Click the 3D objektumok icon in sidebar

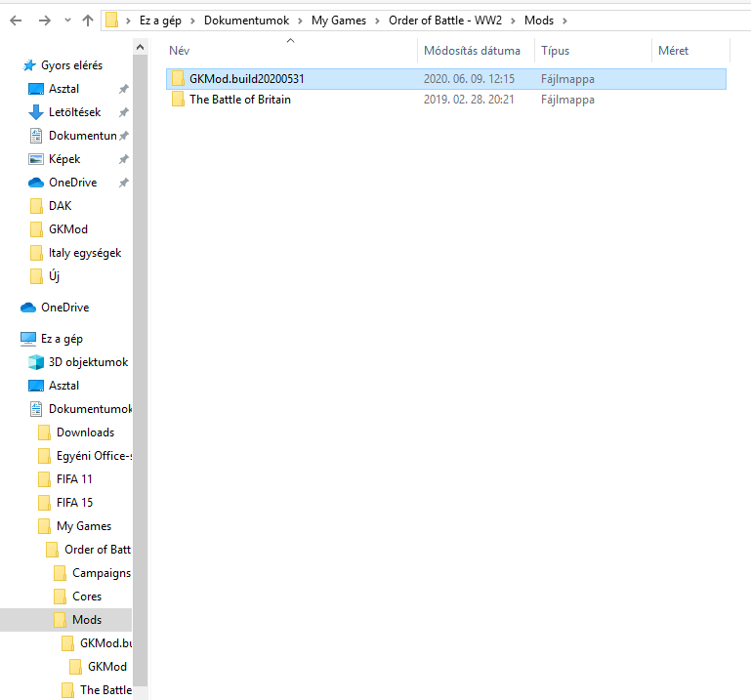[36, 362]
